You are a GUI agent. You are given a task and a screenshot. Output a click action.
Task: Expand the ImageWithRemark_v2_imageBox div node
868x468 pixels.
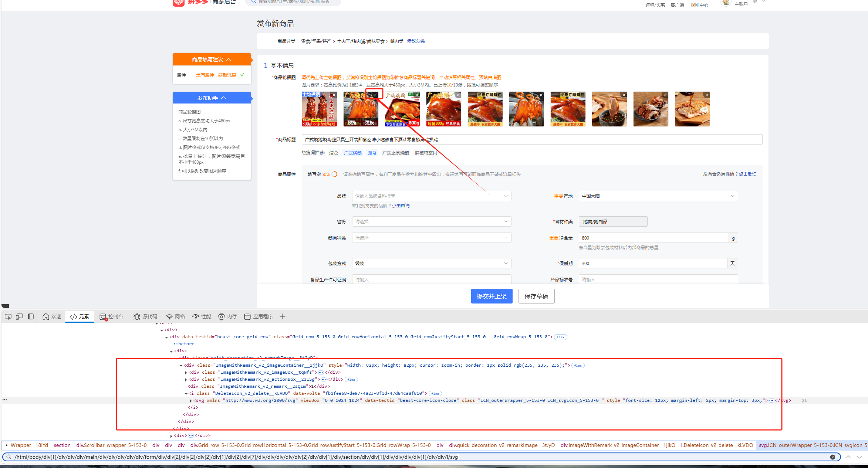(x=186, y=373)
